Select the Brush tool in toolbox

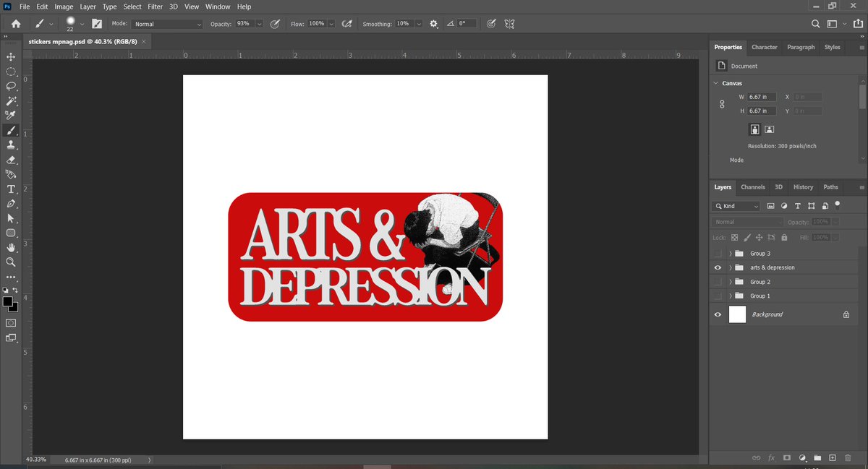(x=11, y=130)
